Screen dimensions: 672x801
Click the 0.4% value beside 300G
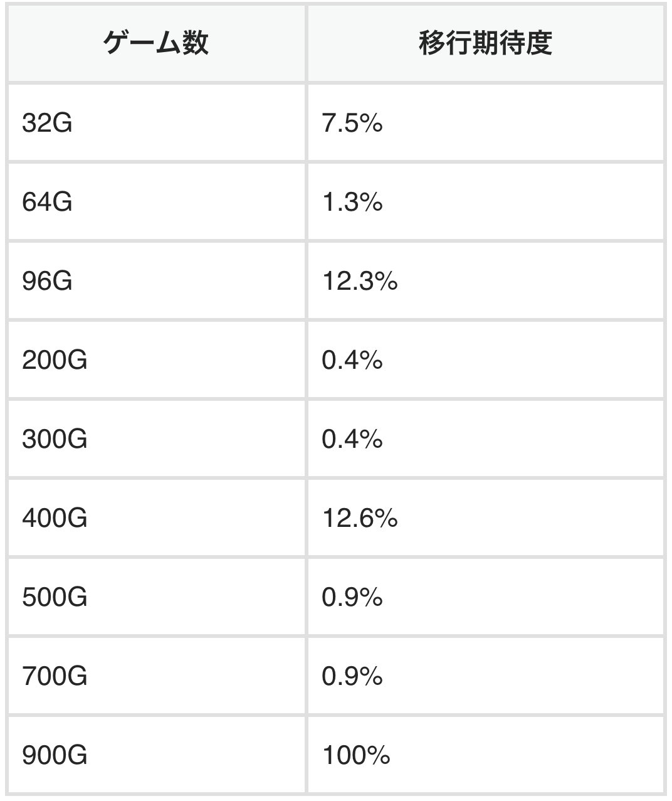pyautogui.click(x=352, y=439)
